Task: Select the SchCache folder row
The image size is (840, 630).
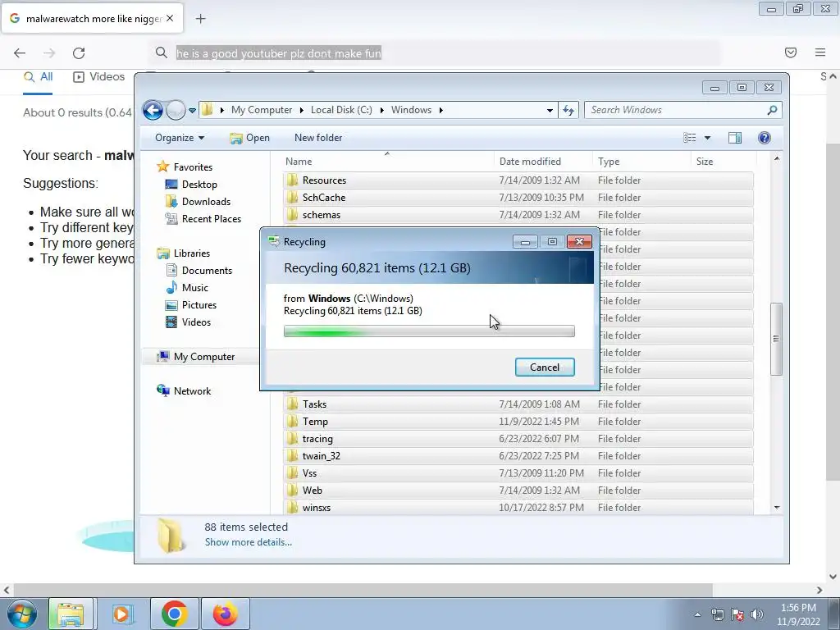Action: click(x=518, y=198)
